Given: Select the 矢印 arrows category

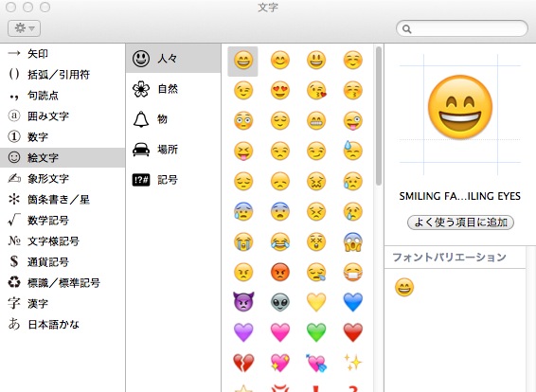Looking at the screenshot, I should 63,54.
